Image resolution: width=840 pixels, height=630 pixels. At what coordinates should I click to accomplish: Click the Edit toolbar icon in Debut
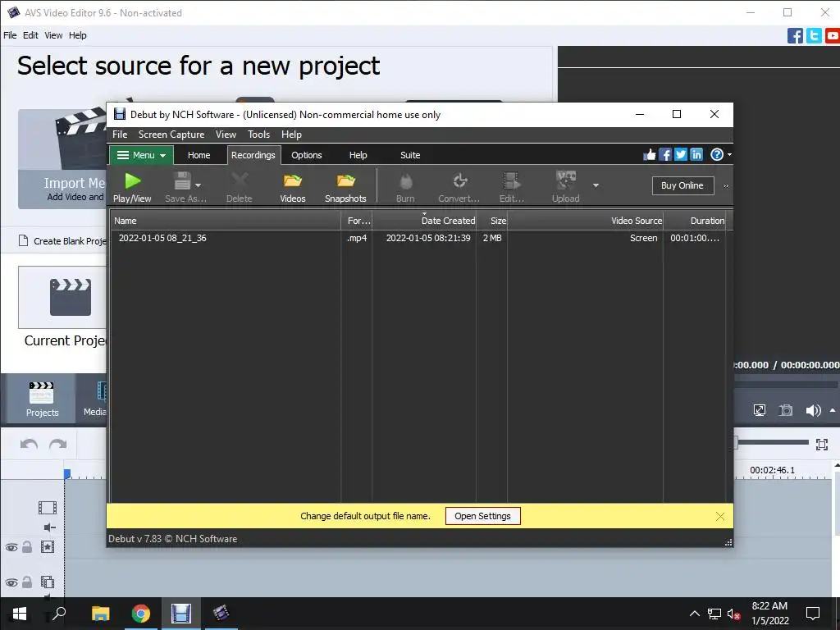pos(512,187)
